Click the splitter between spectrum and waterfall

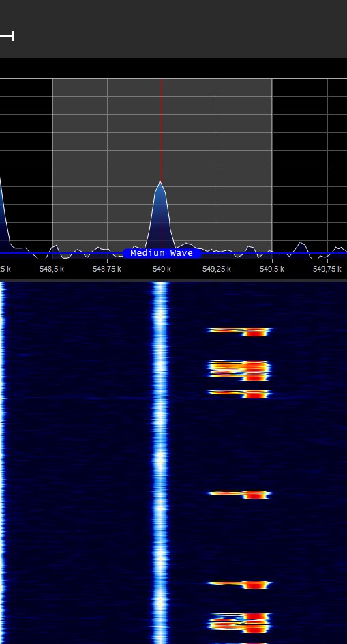tap(173, 280)
